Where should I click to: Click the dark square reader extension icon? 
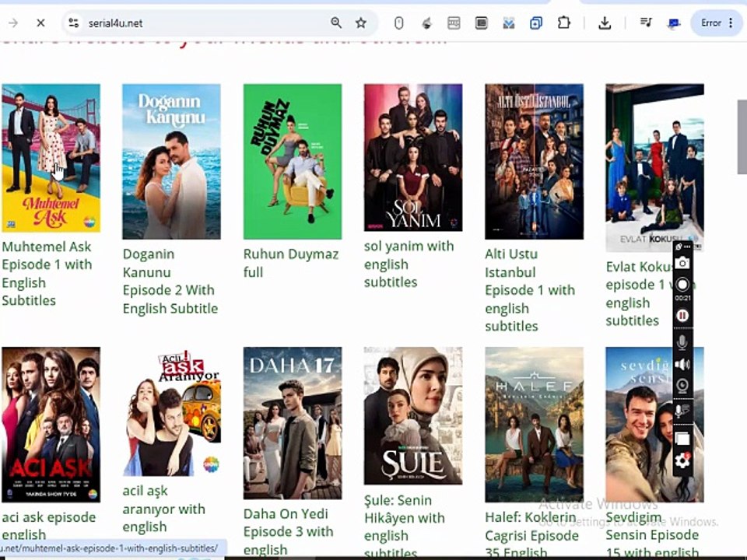pos(481,23)
